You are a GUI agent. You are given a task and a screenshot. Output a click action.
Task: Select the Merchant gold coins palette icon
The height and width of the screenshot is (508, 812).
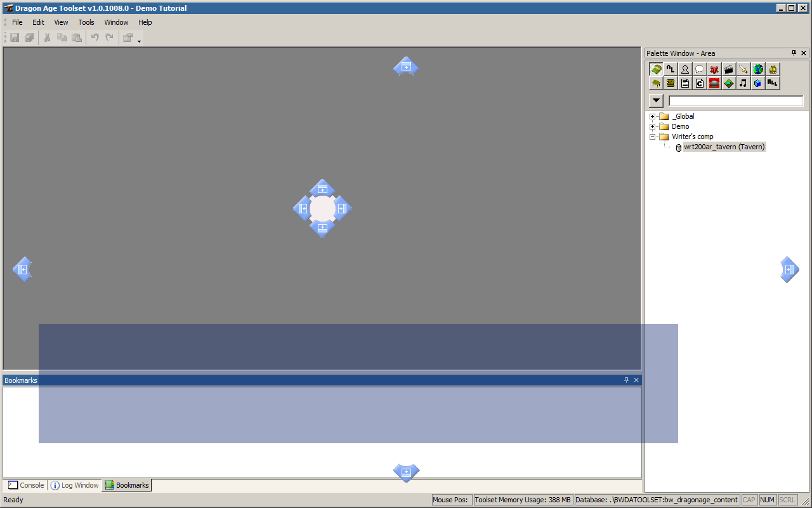tap(773, 69)
